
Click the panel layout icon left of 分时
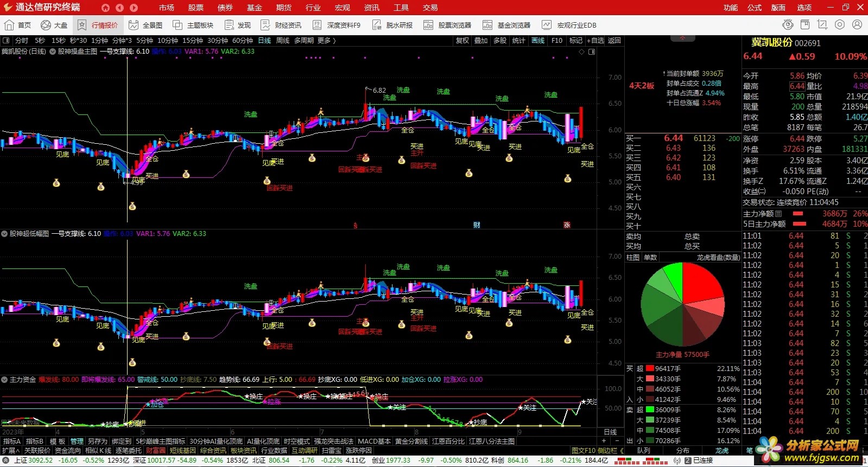[6, 40]
